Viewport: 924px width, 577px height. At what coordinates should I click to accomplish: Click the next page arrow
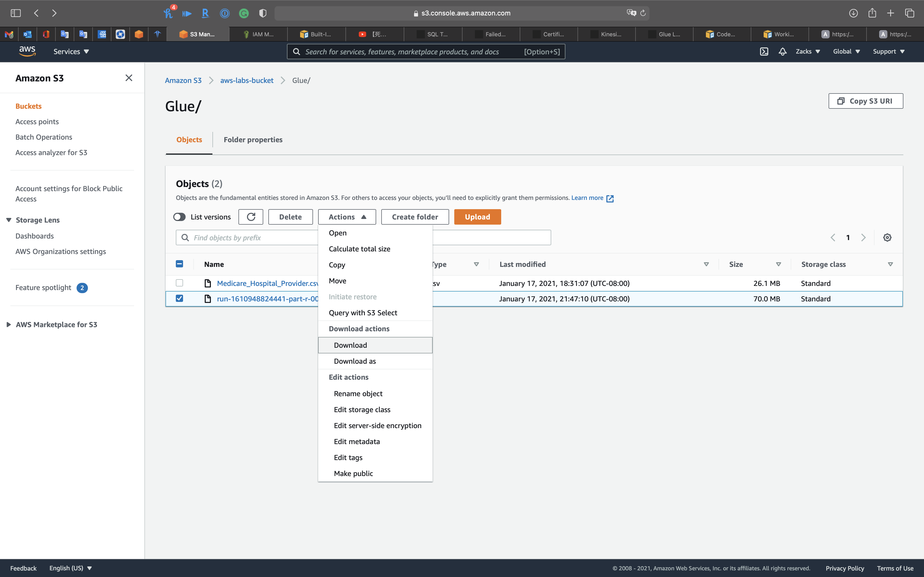[x=863, y=237]
